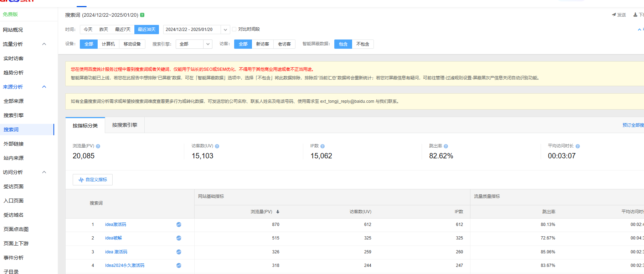Image resolution: width=644 pixels, height=274 pixels.
Task: Open 子目录 in sidebar
Action: [11, 272]
